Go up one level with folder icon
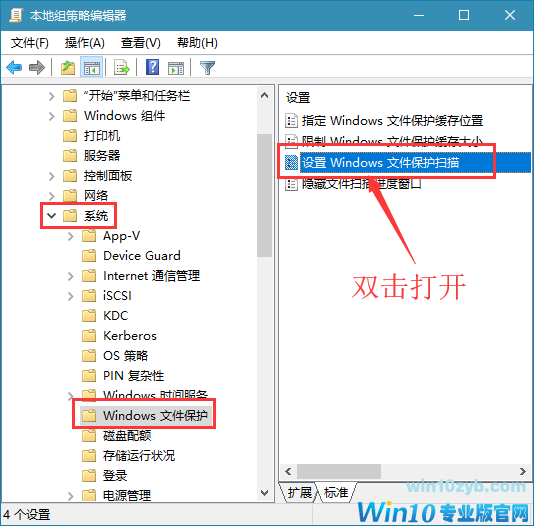Image resolution: width=534 pixels, height=526 pixels. pos(68,67)
